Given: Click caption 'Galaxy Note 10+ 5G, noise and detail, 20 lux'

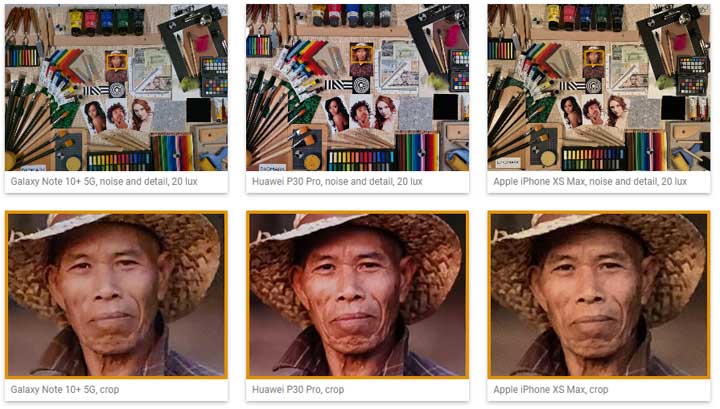Looking at the screenshot, I should point(104,181).
